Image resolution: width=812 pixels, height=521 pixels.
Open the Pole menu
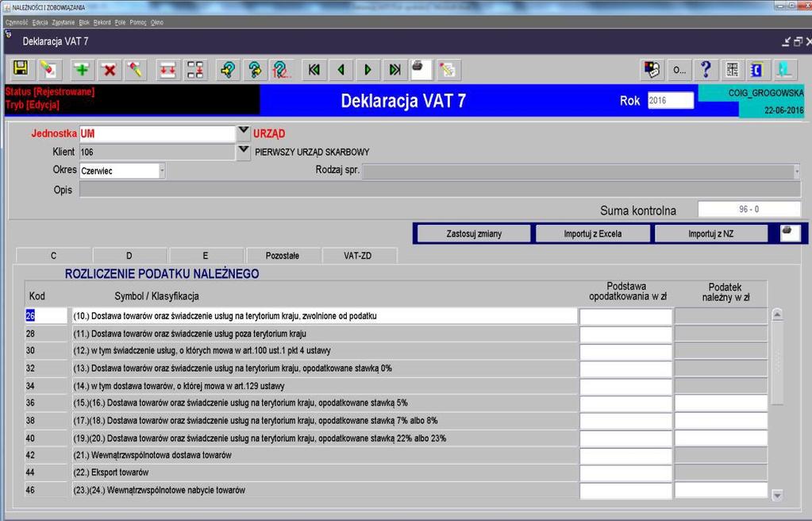(x=120, y=22)
